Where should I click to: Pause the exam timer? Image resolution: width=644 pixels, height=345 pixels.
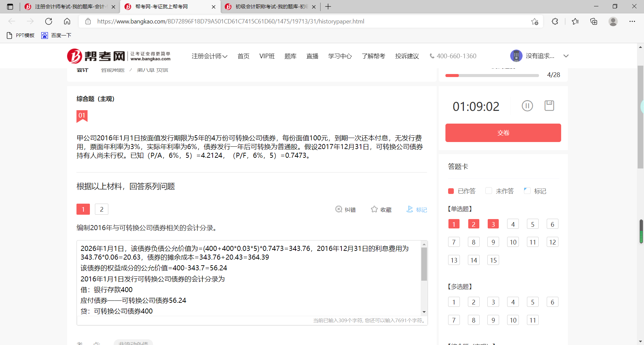(x=527, y=106)
